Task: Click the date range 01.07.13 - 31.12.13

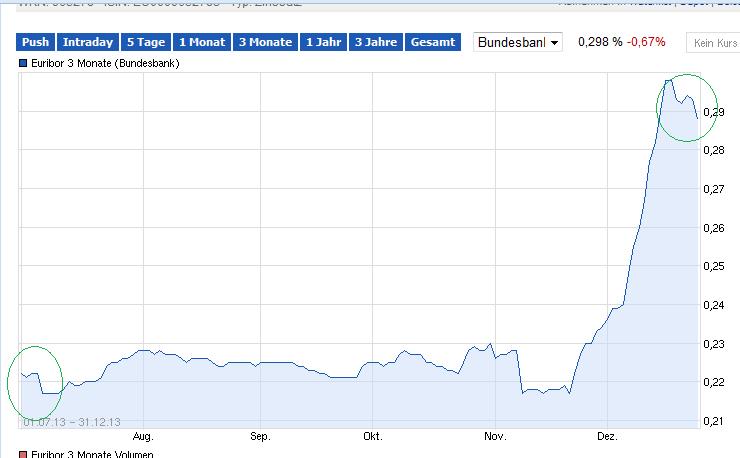Action: click(72, 422)
